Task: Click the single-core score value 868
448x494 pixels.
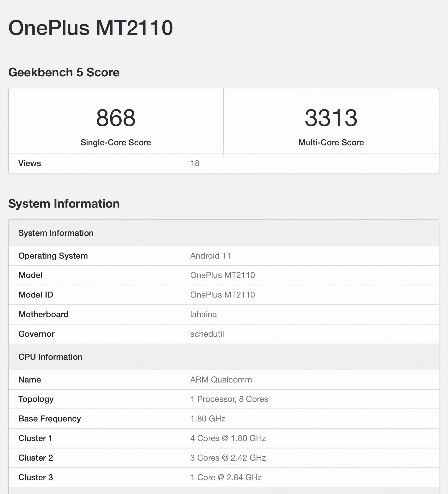Action: pyautogui.click(x=116, y=118)
